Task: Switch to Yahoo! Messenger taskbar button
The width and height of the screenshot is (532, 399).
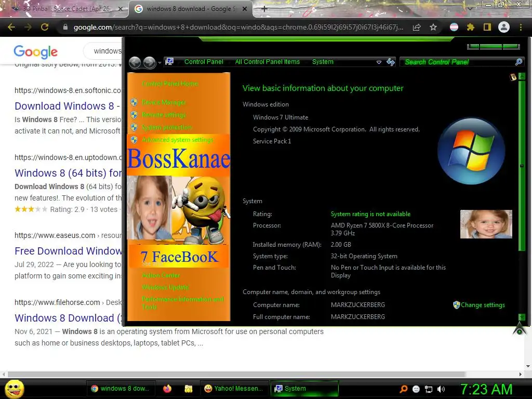Action: point(235,389)
